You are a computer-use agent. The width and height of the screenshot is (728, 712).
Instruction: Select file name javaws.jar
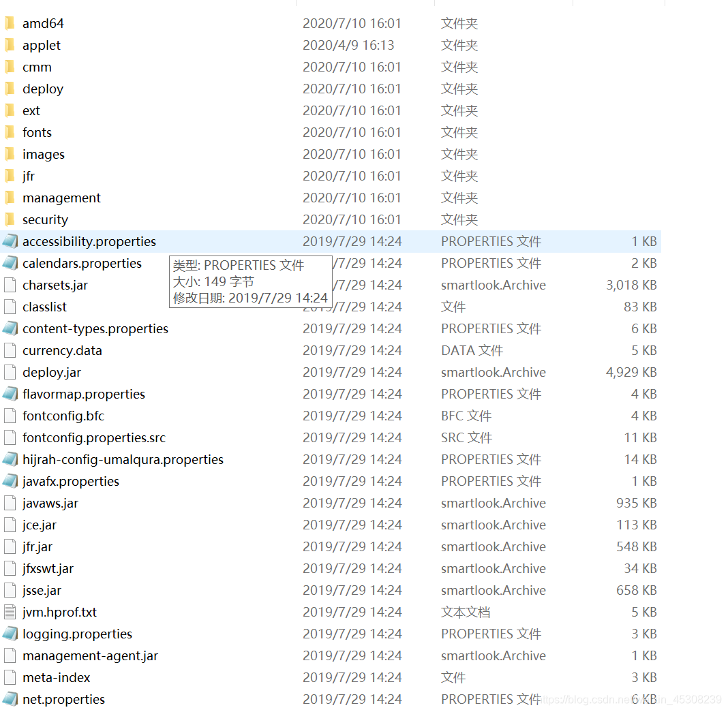click(x=50, y=503)
